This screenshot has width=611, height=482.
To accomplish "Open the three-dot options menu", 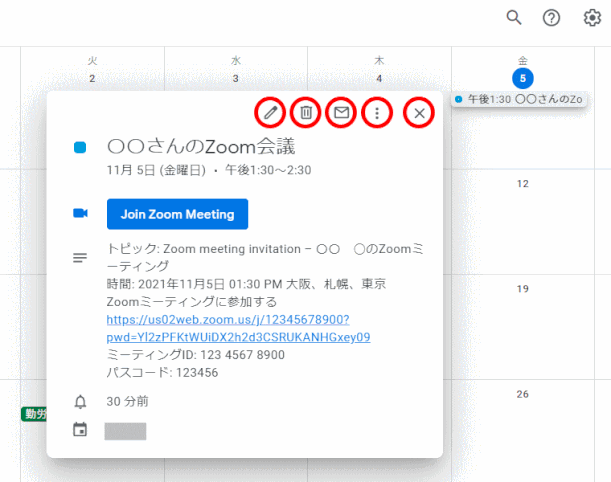I will pos(377,113).
